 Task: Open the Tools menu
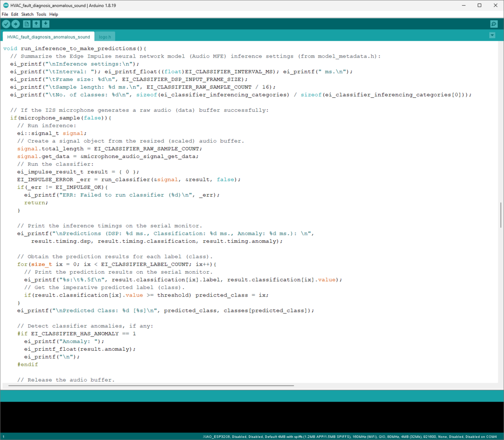click(x=41, y=15)
